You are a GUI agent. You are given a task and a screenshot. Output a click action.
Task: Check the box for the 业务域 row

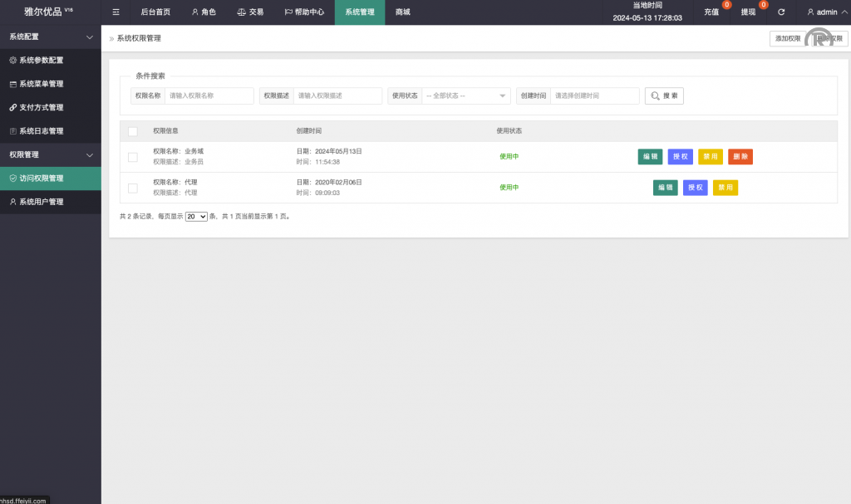(x=133, y=157)
